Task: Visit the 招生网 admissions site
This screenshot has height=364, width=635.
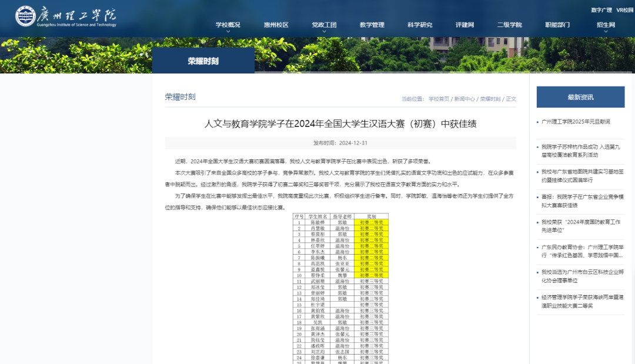Action: click(606, 25)
